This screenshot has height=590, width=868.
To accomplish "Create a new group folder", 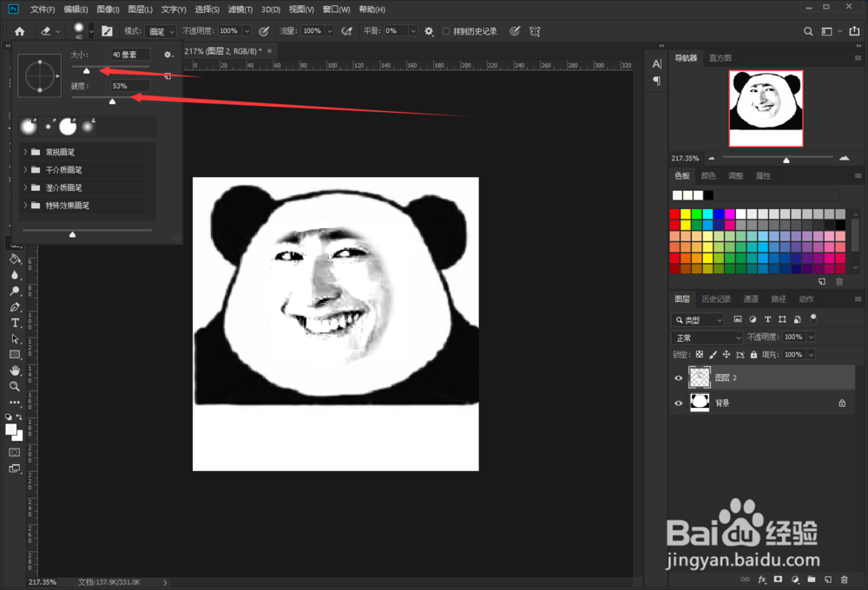I will point(812,580).
